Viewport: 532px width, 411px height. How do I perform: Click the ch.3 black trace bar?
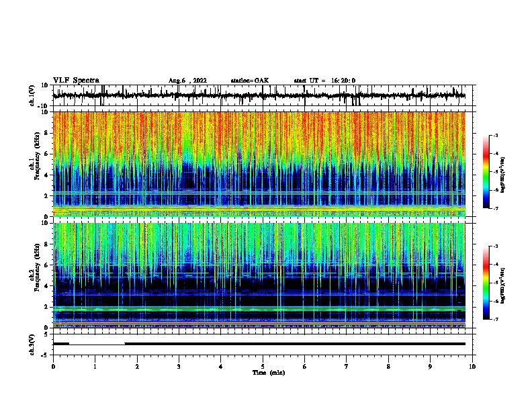click(x=259, y=344)
